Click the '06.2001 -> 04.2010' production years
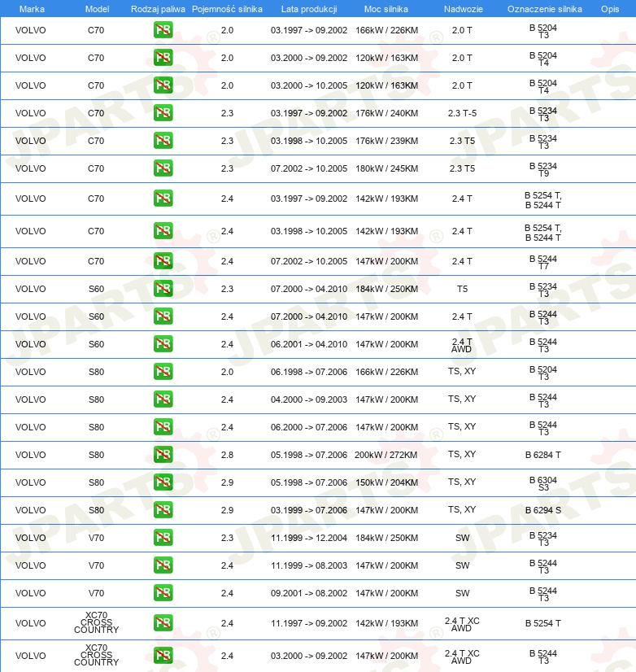 [309, 344]
